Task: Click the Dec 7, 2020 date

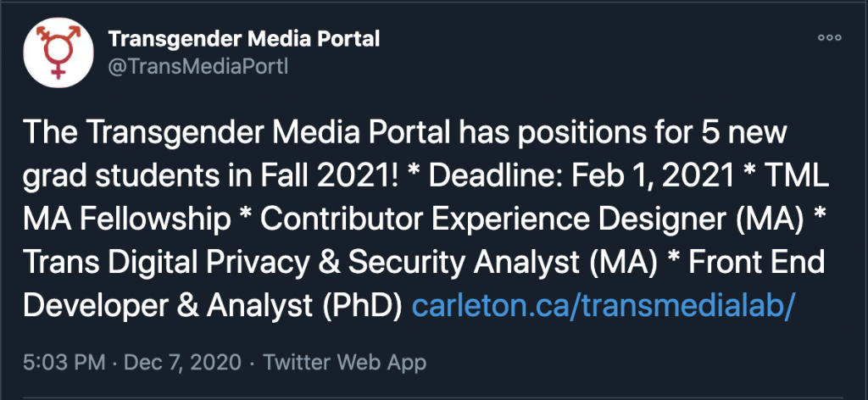Action: (183, 363)
